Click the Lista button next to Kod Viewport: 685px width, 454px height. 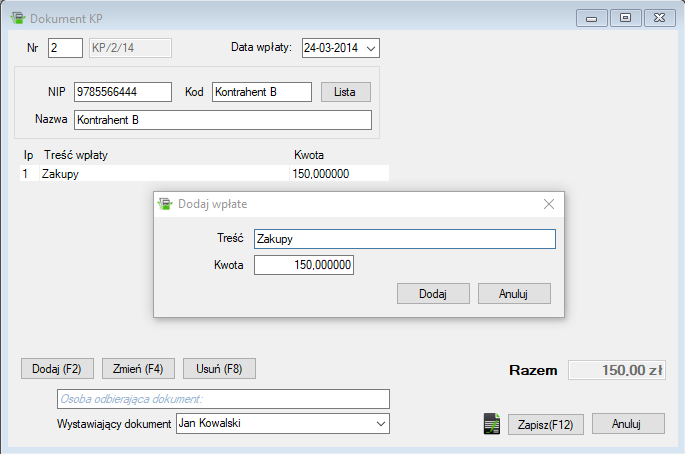tap(345, 92)
